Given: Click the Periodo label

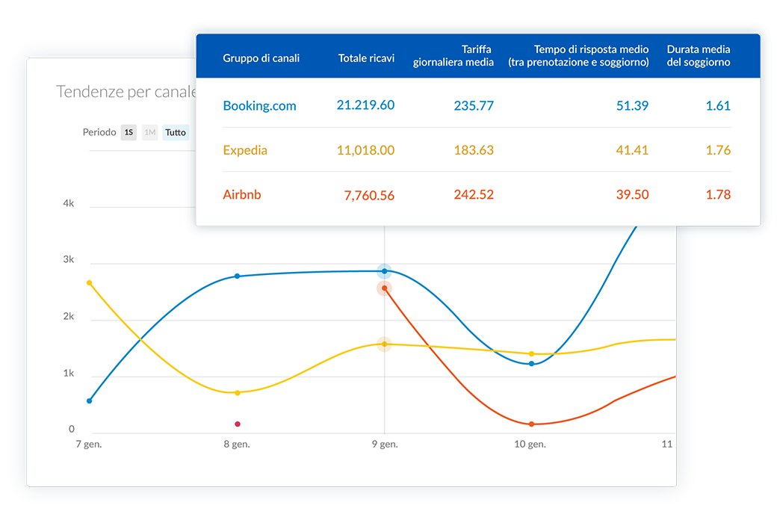Looking at the screenshot, I should point(99,132).
